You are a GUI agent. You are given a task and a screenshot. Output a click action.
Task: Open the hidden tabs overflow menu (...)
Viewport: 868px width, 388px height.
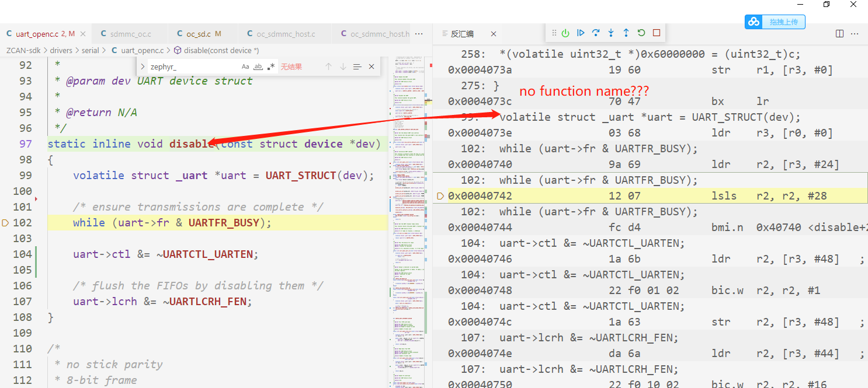(419, 34)
